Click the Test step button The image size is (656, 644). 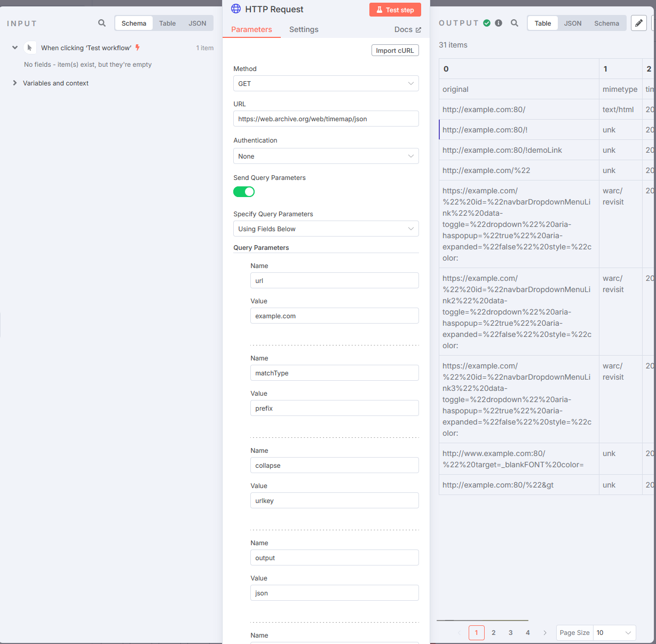point(395,10)
